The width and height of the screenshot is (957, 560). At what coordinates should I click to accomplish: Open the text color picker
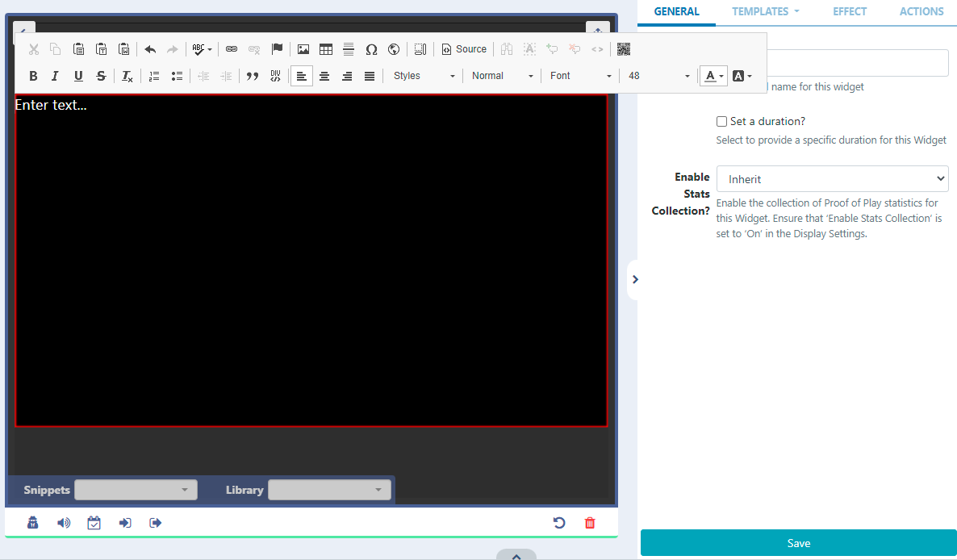click(713, 76)
